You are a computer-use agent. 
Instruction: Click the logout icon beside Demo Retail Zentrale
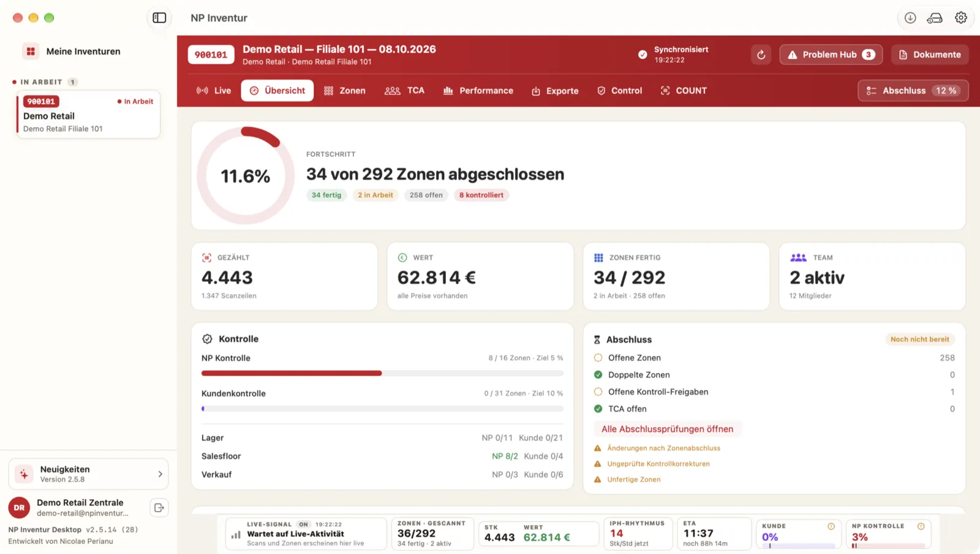click(159, 507)
